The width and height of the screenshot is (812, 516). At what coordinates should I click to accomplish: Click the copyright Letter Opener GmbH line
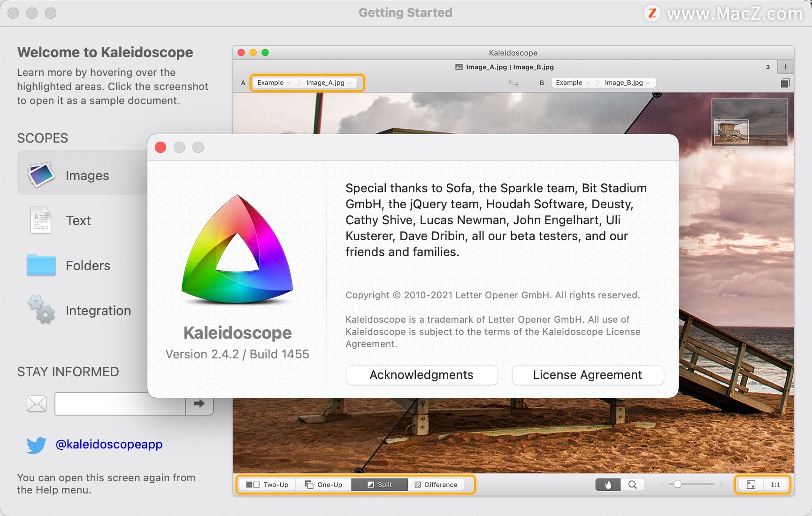(492, 295)
